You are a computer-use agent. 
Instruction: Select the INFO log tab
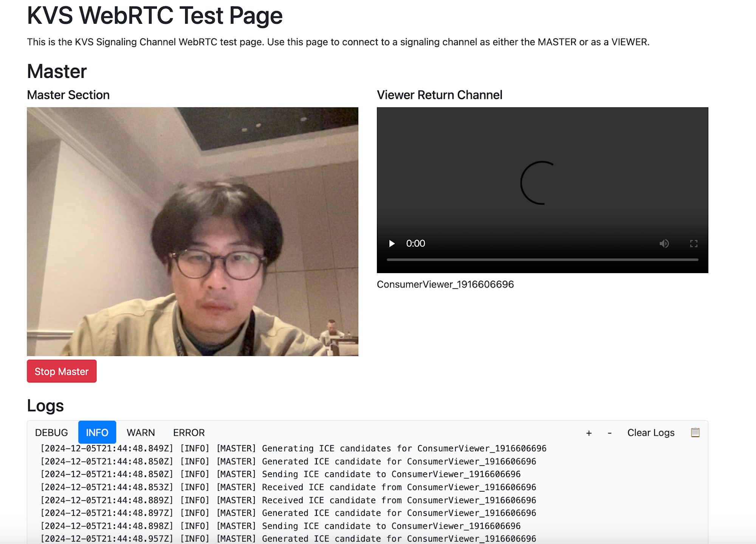(97, 432)
